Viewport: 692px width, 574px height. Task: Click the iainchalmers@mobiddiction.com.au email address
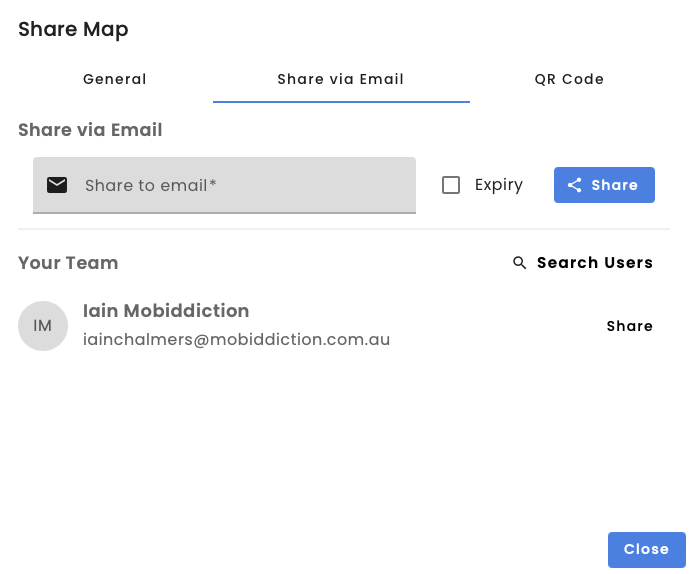click(236, 340)
